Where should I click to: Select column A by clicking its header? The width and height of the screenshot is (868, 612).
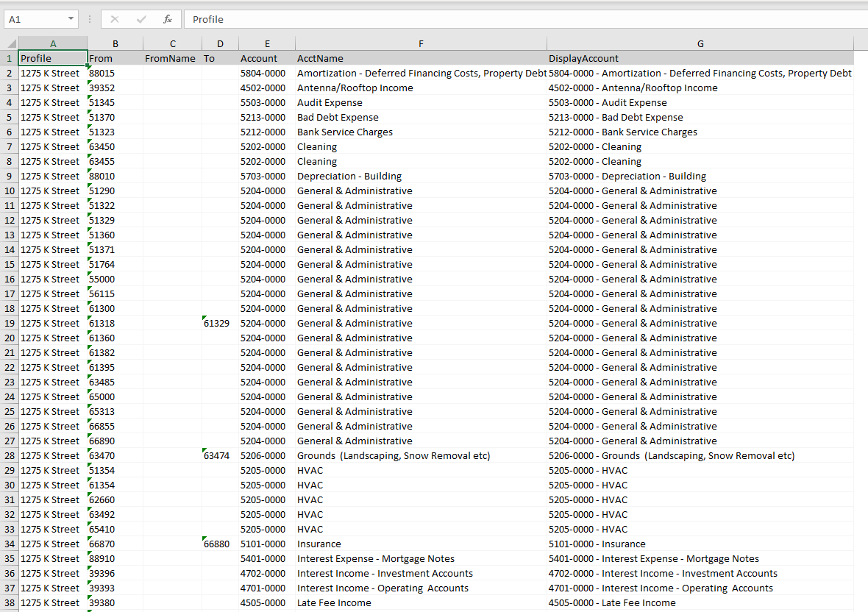[52, 43]
